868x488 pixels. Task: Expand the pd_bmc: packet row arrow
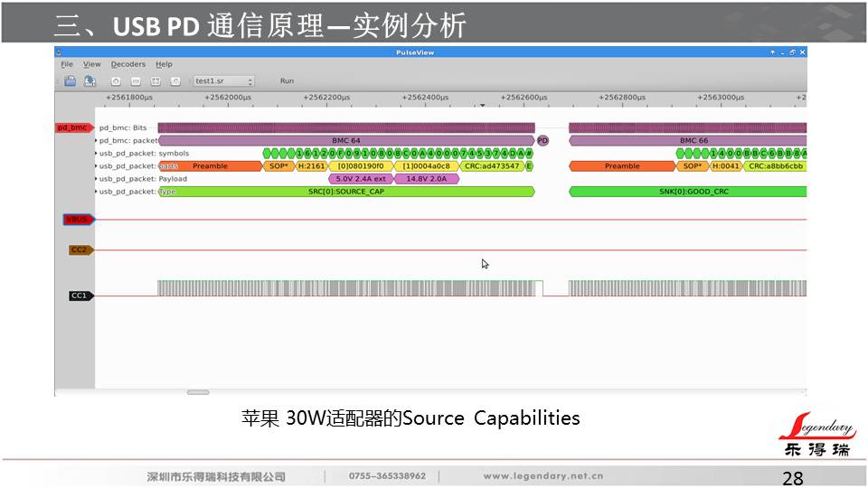(96, 141)
